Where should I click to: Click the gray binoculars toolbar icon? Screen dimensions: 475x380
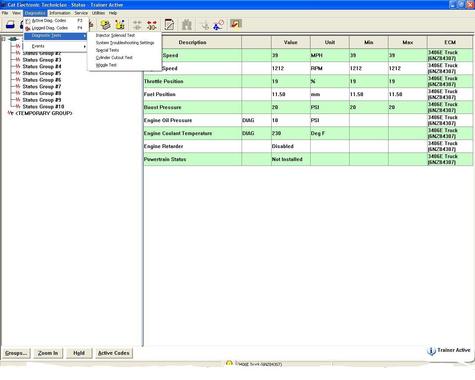pos(187,25)
